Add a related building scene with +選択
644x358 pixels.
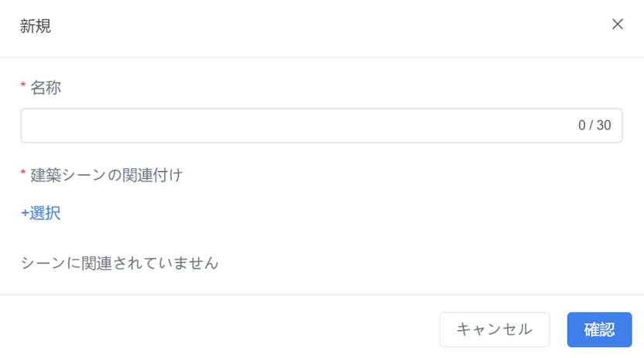click(x=41, y=213)
